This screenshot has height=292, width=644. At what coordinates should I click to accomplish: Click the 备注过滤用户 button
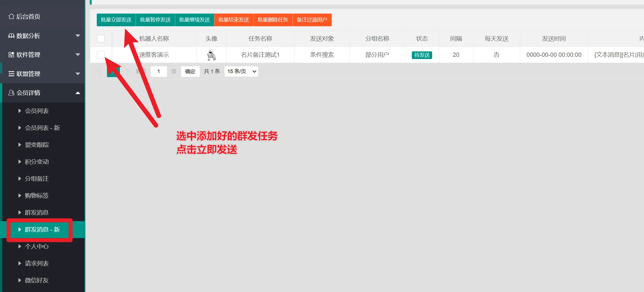pyautogui.click(x=312, y=20)
